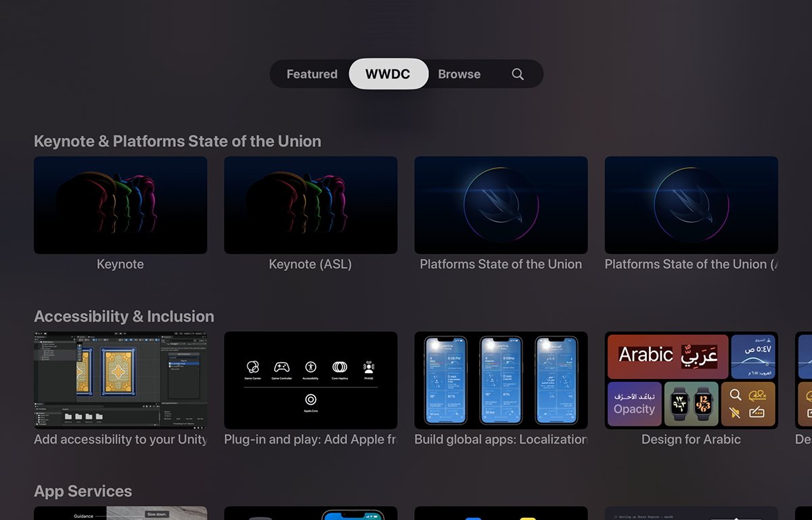This screenshot has height=520, width=812.
Task: Play the Keynote video thumbnail
Action: click(x=120, y=205)
